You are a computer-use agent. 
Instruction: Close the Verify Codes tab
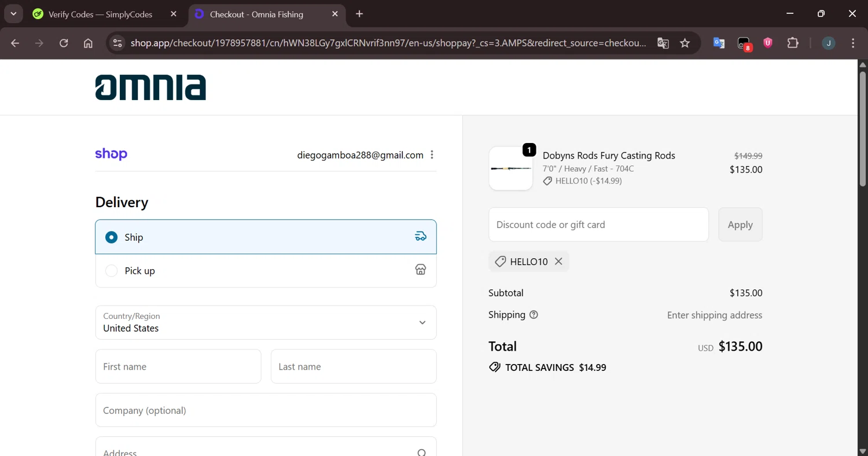click(174, 14)
